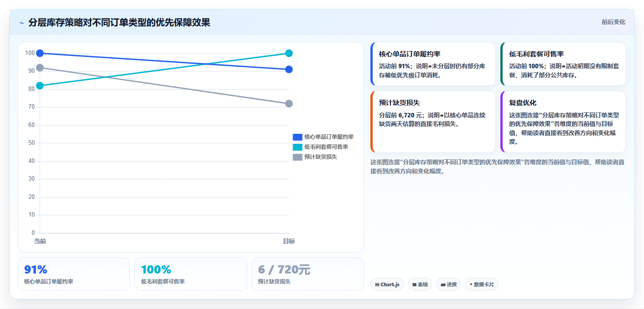The image size is (644, 309).
Task: Open the 预计缺货损失 info card
Action: [433, 122]
